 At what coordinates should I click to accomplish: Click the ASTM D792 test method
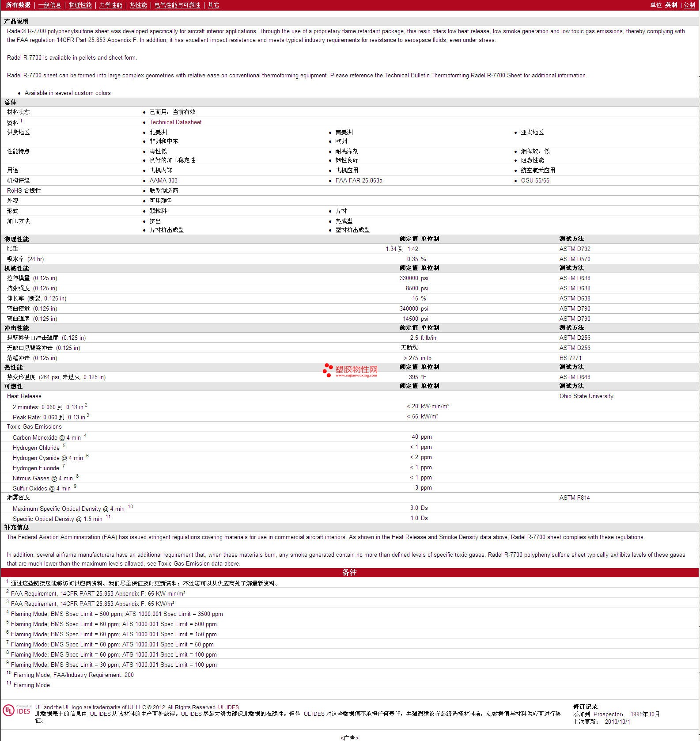tap(575, 249)
